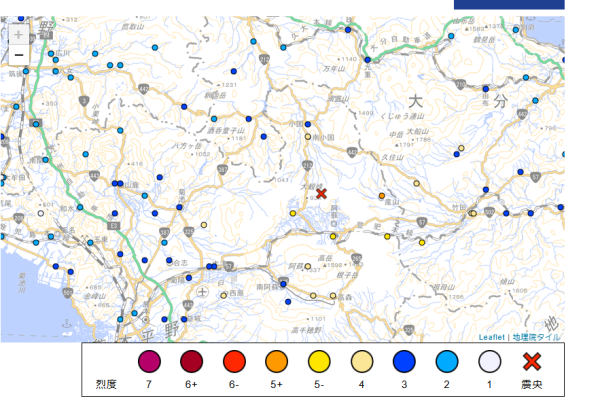Select the orange 5+ marker near 産山
Screen dimensions: 600x403
click(382, 196)
